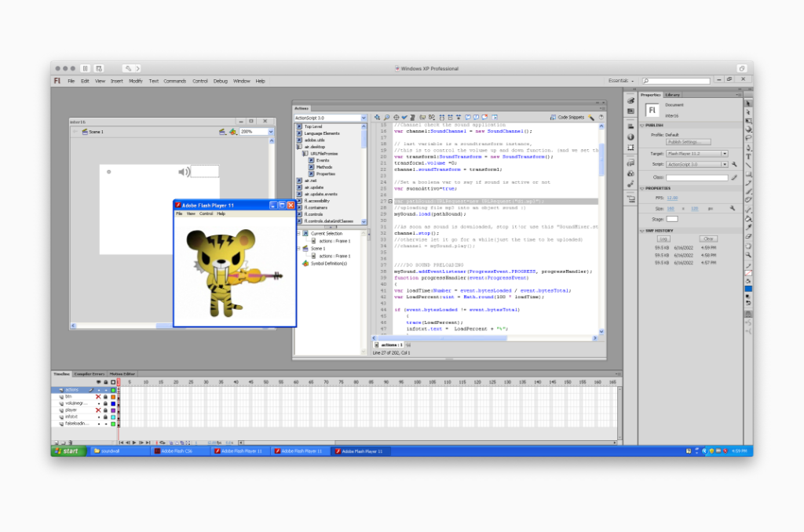Viewport: 804px width, 532px height.
Task: Click the New Layer icon below timeline
Action: (x=56, y=443)
